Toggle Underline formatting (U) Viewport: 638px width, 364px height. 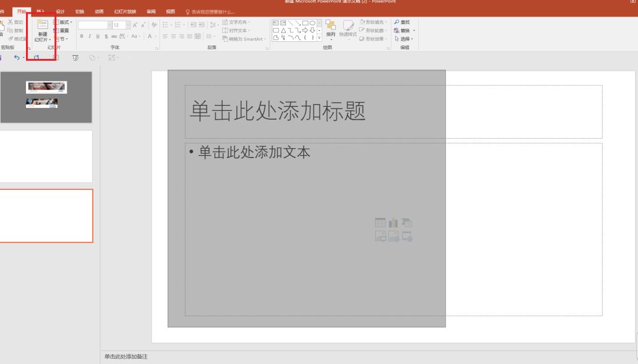[x=98, y=37]
